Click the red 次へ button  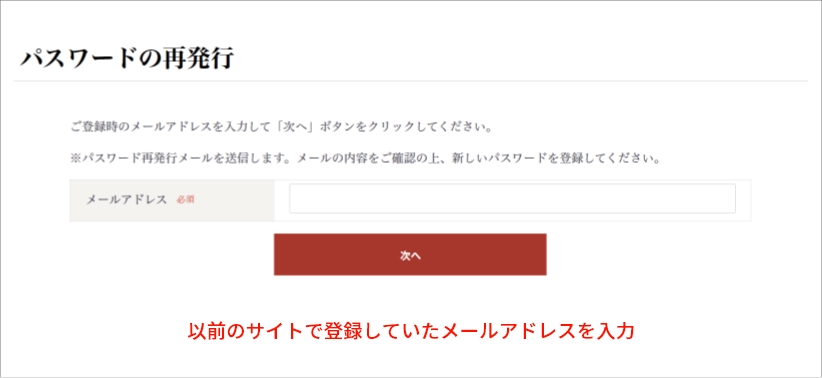(410, 254)
